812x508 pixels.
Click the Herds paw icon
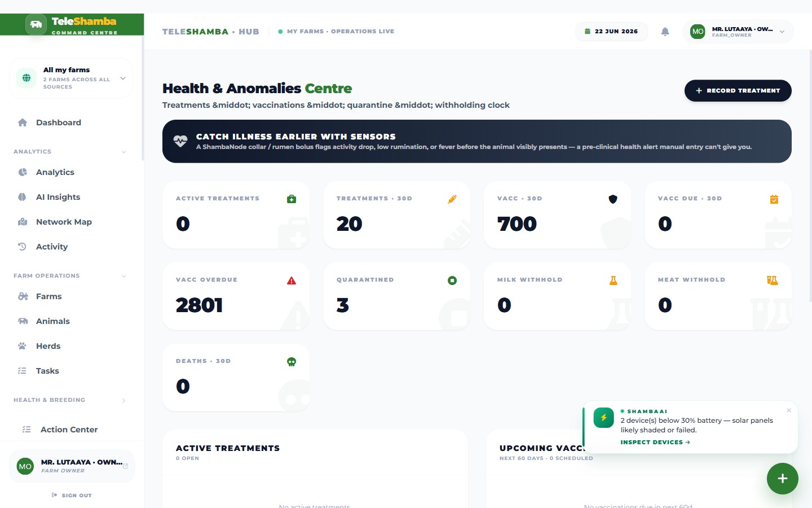23,346
